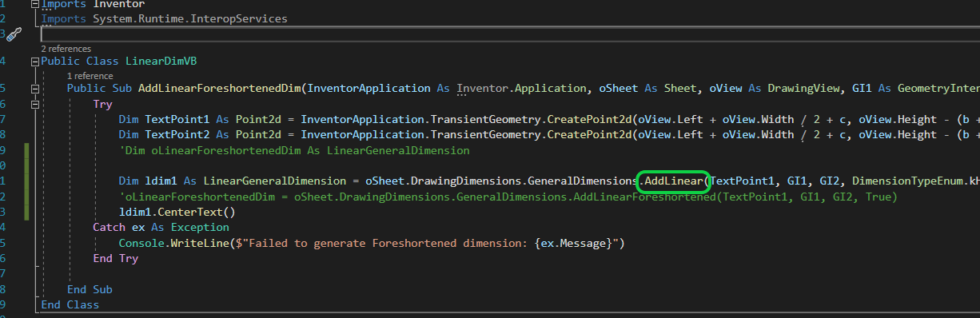Click the 'End Sub' keyword
The image size is (980, 318).
(90, 289)
